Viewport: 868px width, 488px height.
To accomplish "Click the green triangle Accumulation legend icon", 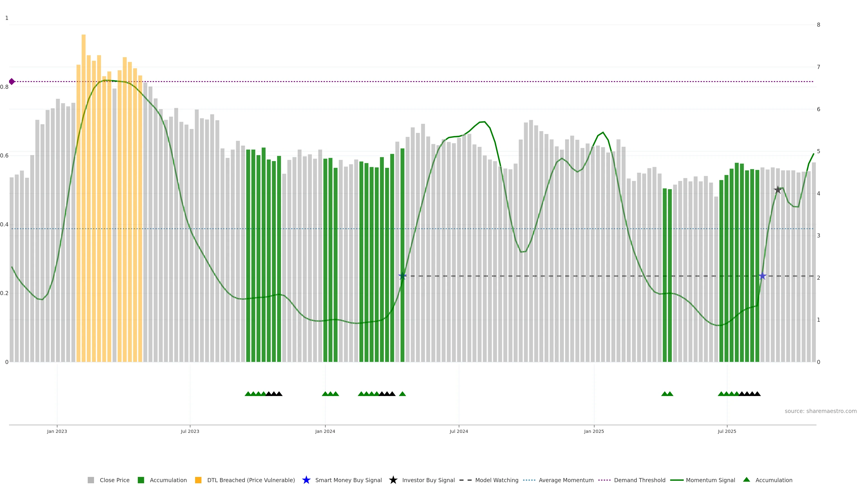I will (x=746, y=480).
